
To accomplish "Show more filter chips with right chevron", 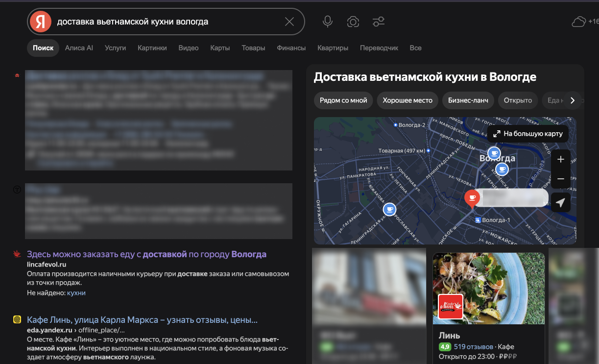I will pos(573,100).
